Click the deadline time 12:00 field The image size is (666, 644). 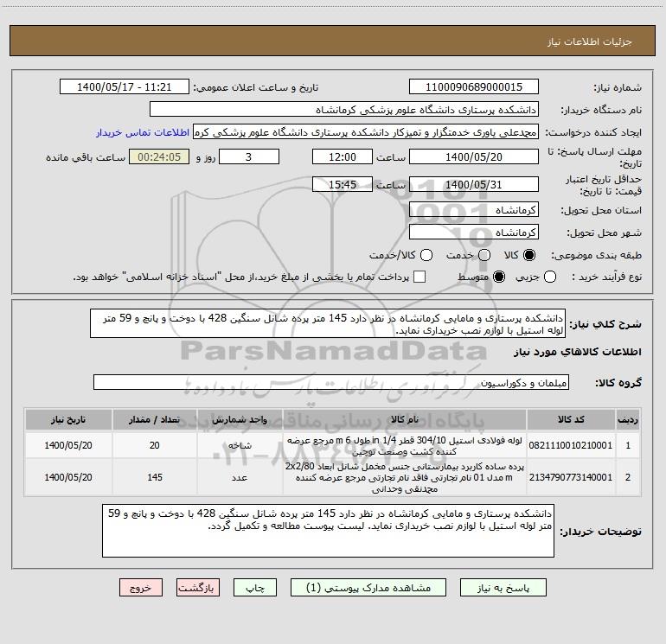pyautogui.click(x=343, y=156)
